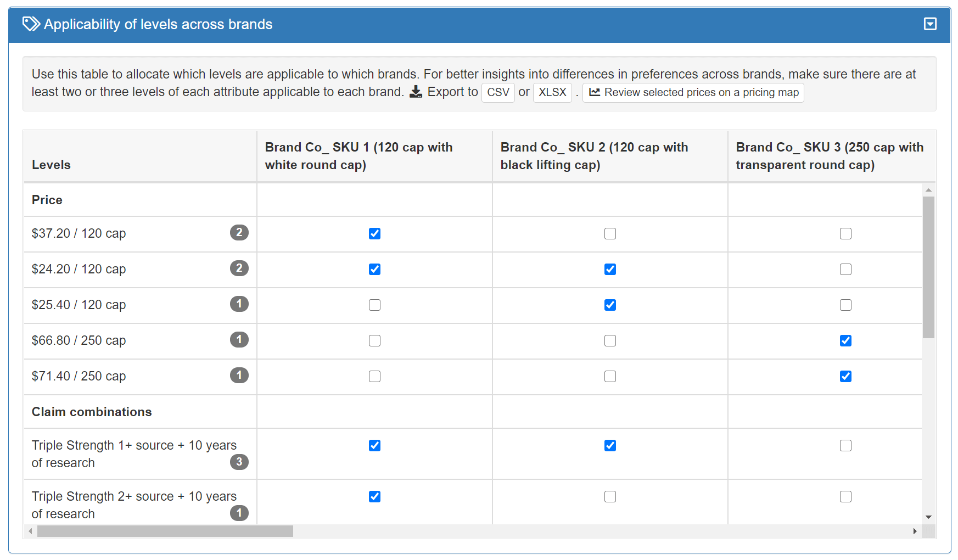Click count badge on $66.80 / 250 cap row
This screenshot has height=560, width=958.
point(239,339)
